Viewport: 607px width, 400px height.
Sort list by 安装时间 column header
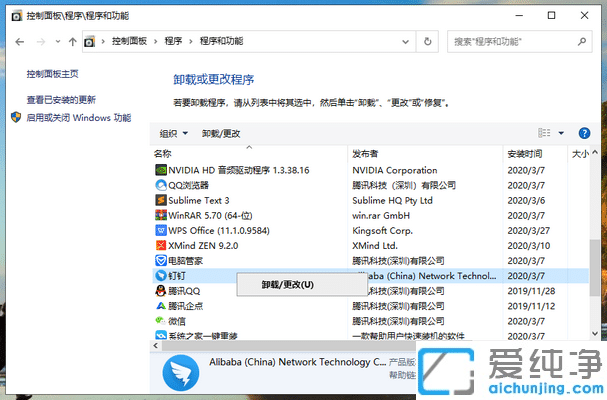(x=525, y=154)
